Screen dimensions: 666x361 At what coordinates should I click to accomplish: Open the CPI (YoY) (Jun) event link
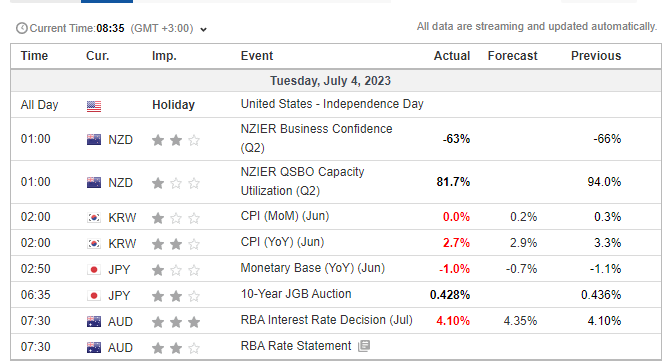(x=282, y=242)
